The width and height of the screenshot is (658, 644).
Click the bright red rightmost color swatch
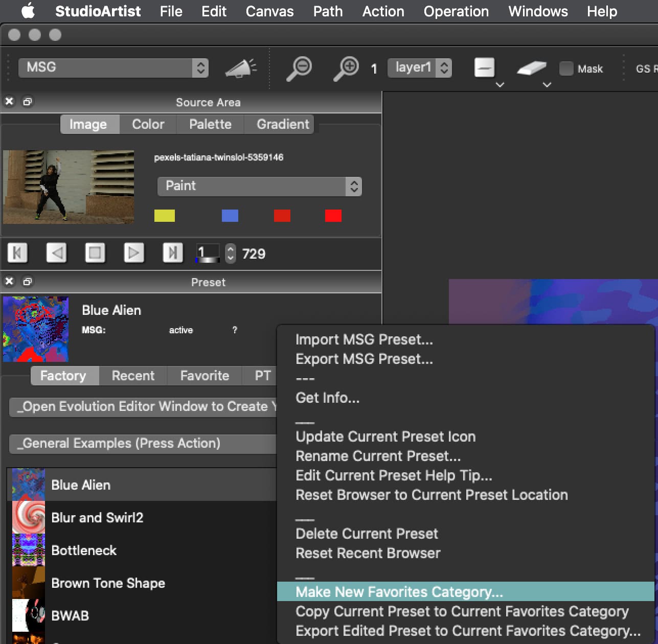333,216
